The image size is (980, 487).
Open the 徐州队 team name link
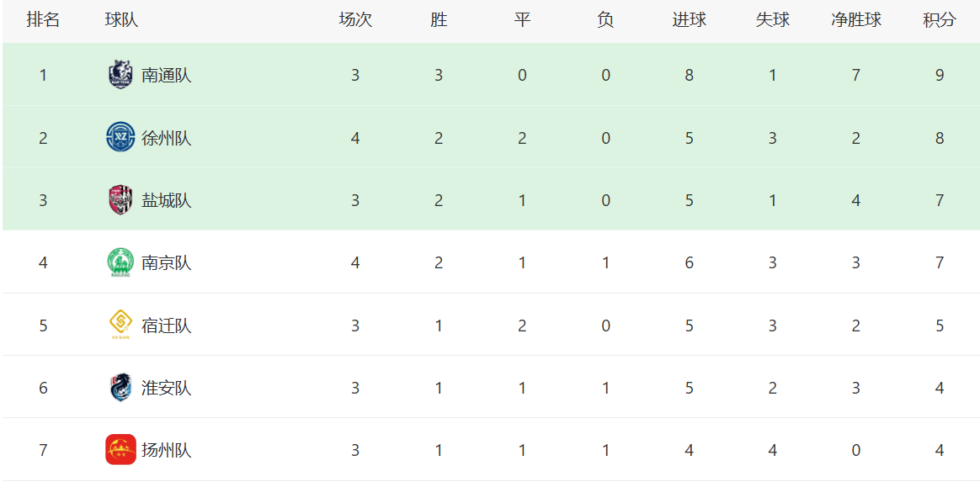pos(167,138)
